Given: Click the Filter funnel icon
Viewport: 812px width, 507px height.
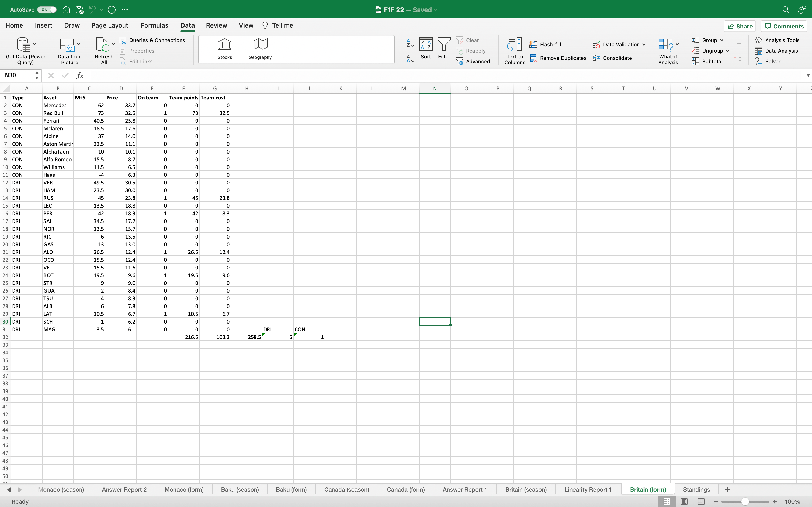Looking at the screenshot, I should pos(444,44).
